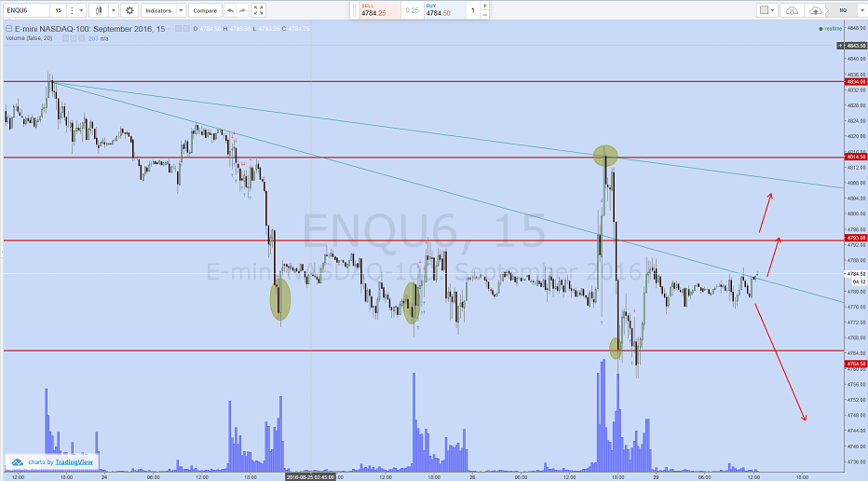Undo the last chart action
This screenshot has height=481, width=868.
coord(231,10)
